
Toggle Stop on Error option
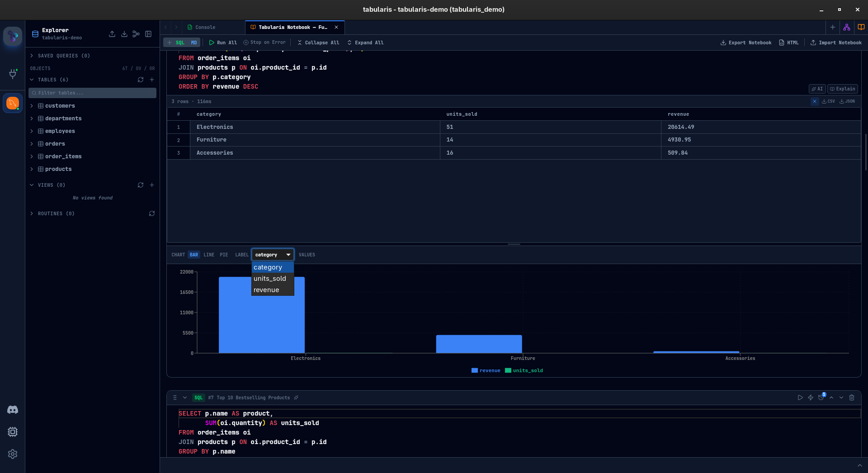click(264, 43)
